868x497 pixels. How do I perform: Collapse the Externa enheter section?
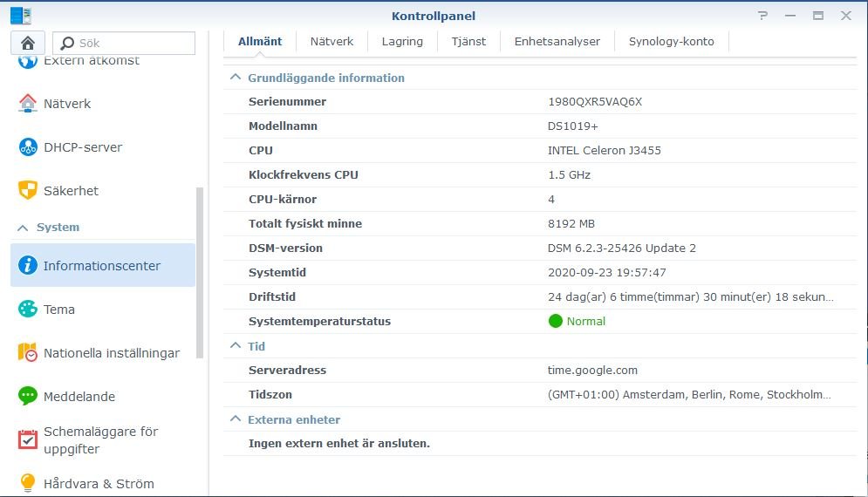[x=235, y=419]
